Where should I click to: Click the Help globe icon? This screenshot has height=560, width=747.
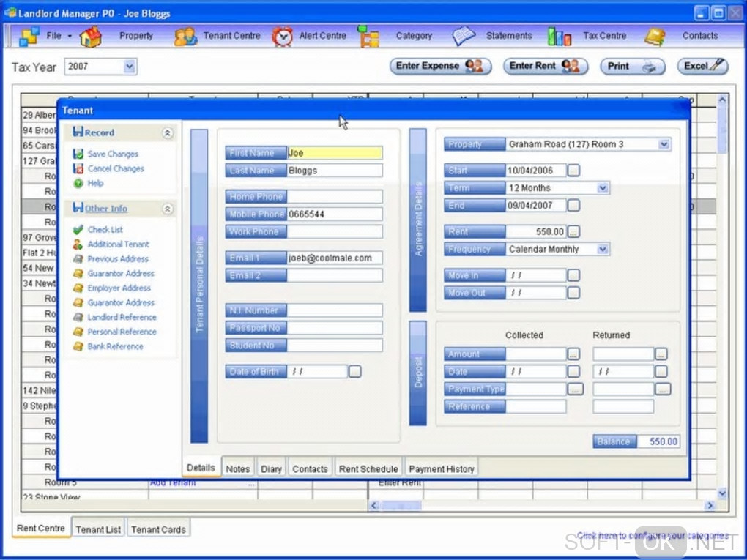coord(78,183)
